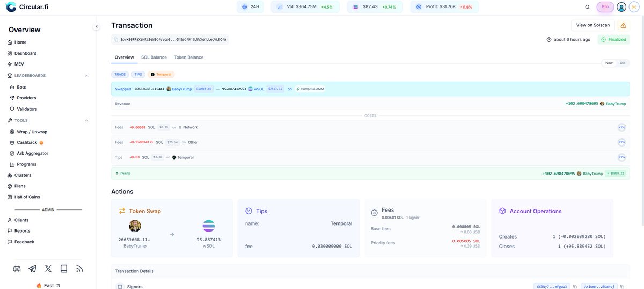Toggle the light theme sun icon
Image resolution: width=644 pixels, height=289 pixels.
click(x=634, y=7)
